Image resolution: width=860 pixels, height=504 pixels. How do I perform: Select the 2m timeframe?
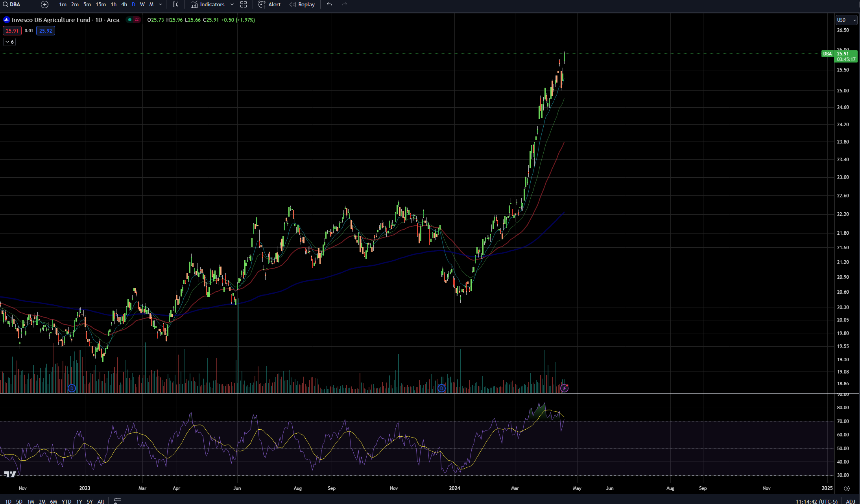(x=75, y=4)
